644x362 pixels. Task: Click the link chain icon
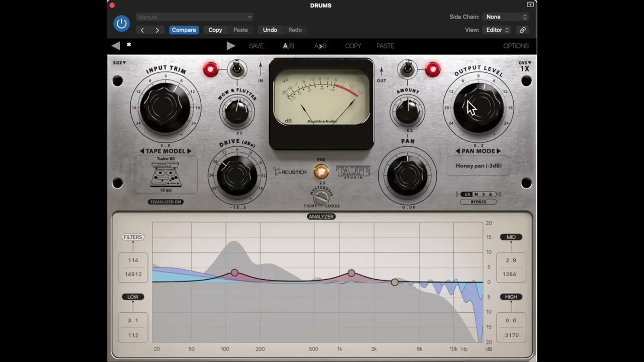click(x=523, y=30)
